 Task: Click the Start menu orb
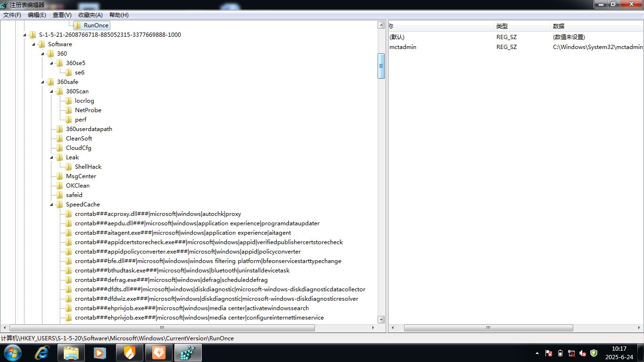coord(13,353)
